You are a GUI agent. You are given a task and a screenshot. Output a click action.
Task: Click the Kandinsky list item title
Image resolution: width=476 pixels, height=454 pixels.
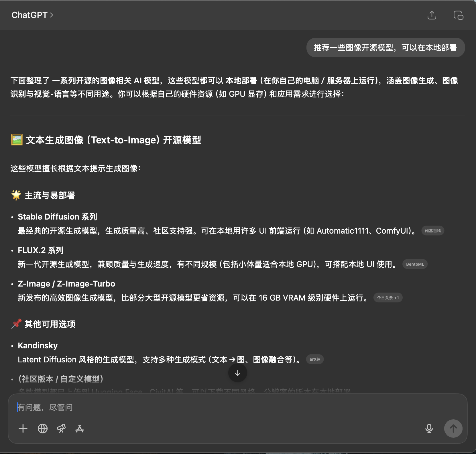pyautogui.click(x=38, y=346)
